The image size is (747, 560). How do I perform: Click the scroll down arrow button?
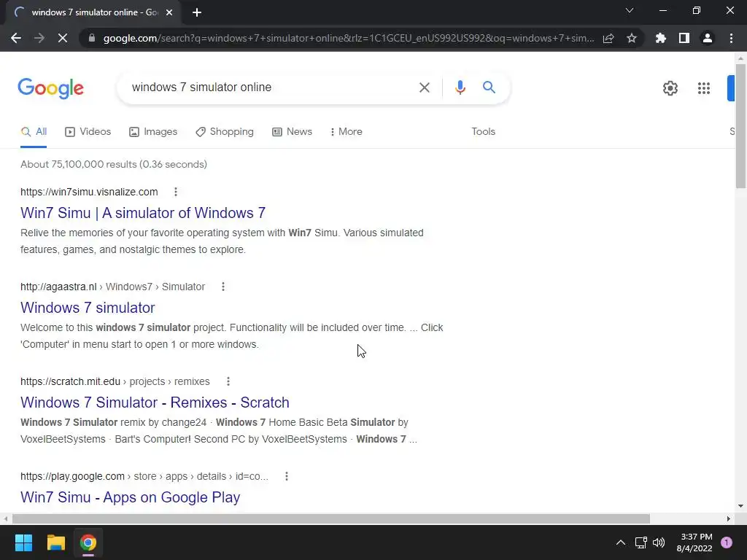pyautogui.click(x=740, y=506)
